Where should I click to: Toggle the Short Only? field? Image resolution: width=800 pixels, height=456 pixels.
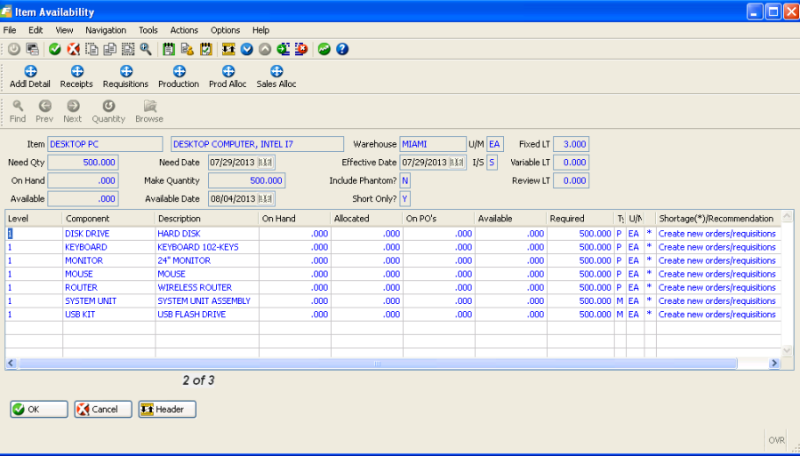(x=405, y=199)
